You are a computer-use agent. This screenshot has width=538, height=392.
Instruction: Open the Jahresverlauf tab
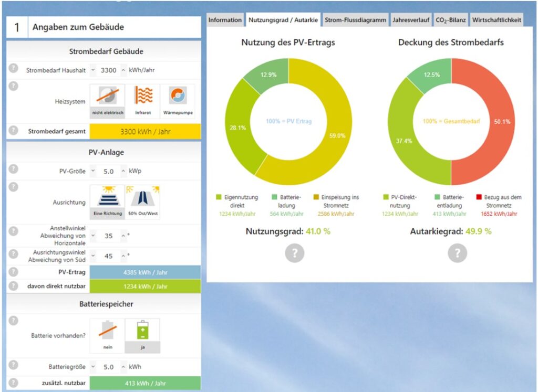point(411,20)
